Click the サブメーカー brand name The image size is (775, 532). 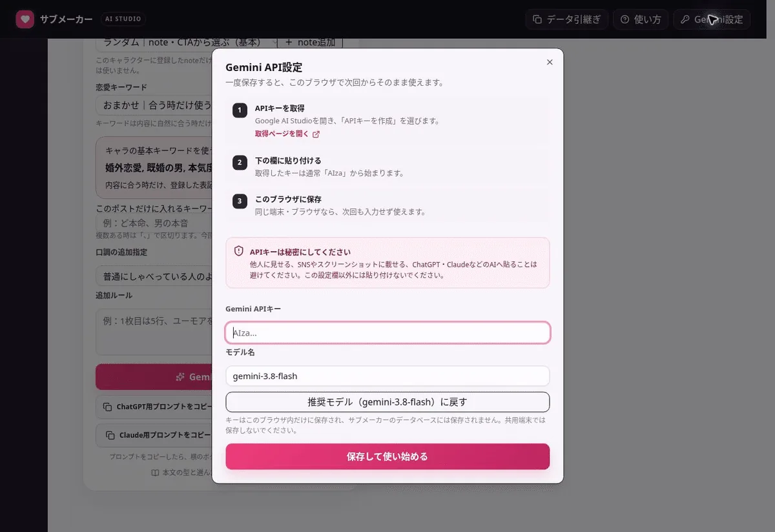pos(66,19)
